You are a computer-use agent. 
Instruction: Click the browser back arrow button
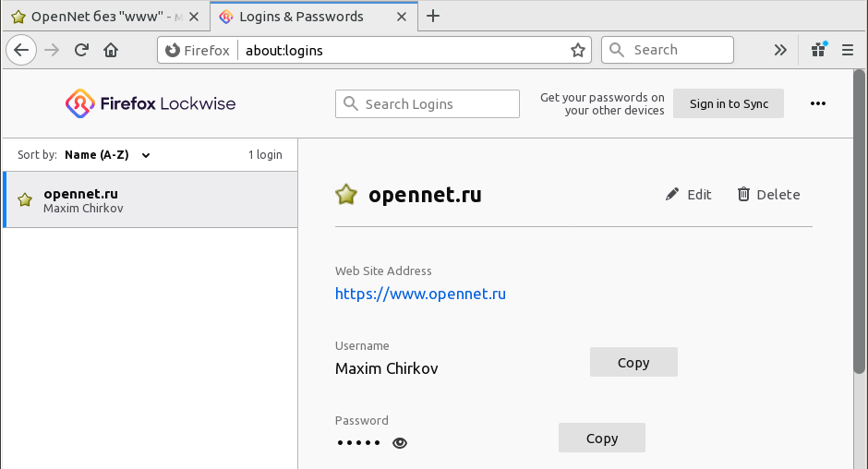(22, 50)
